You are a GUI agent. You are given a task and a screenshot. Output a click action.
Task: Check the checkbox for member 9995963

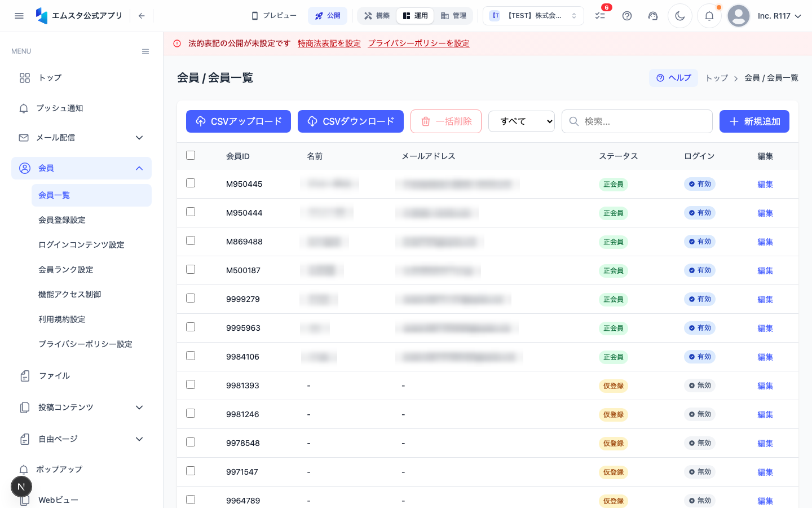coord(191,327)
